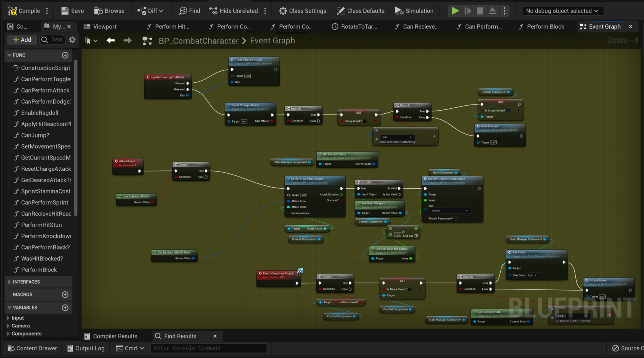Toggle Heavy Attack checkbox on SET node
The image size is (644, 358).
tap(365, 121)
